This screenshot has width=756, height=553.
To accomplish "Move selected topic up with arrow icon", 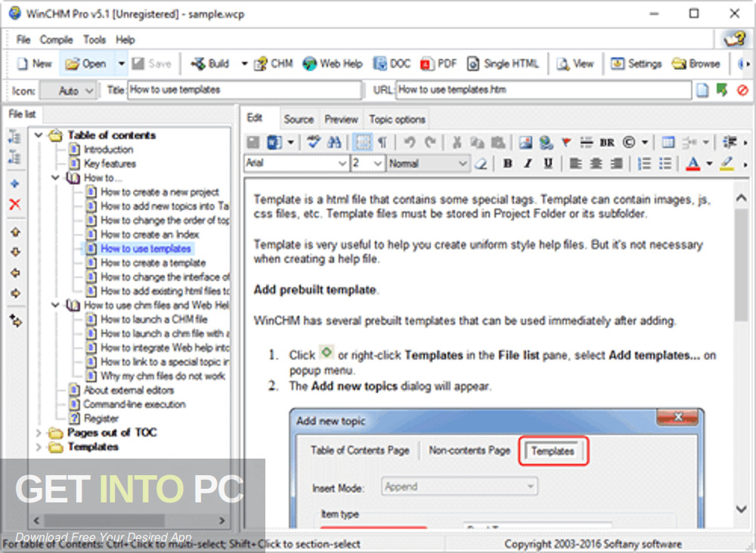I will (15, 232).
